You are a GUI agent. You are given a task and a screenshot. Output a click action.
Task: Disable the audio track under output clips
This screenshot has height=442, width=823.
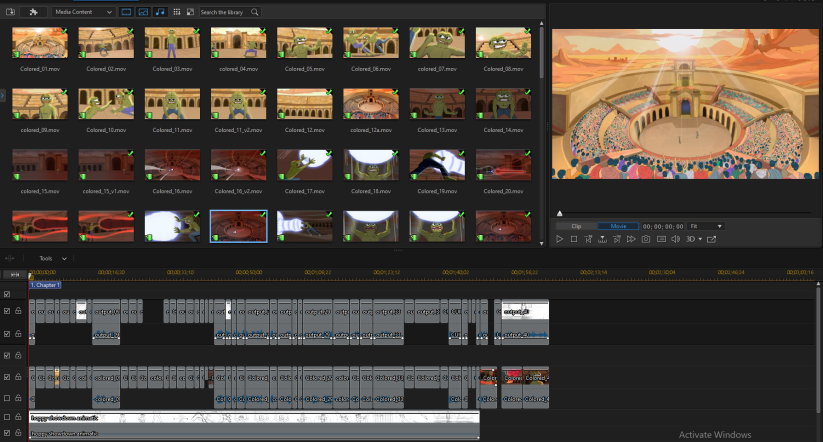tap(7, 334)
